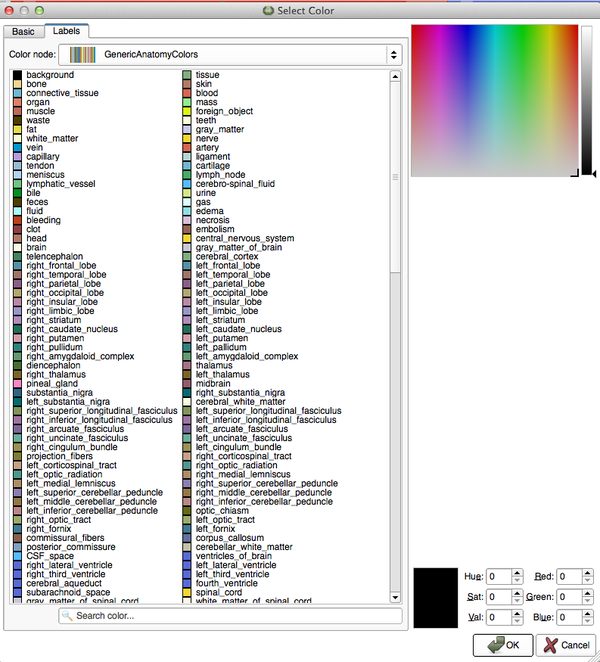Click the Cancel button
The image size is (600, 662).
click(x=565, y=644)
